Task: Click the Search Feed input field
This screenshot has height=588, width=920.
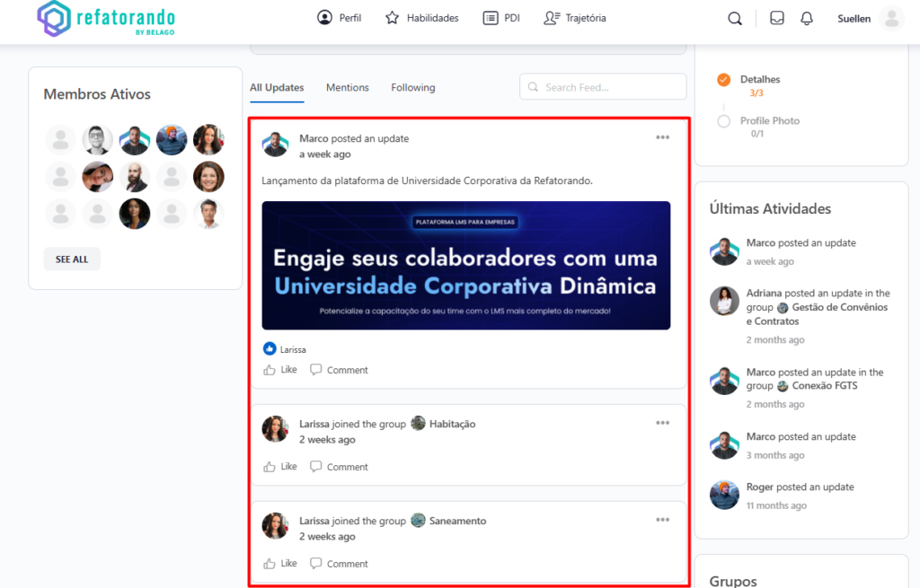Action: [x=611, y=87]
